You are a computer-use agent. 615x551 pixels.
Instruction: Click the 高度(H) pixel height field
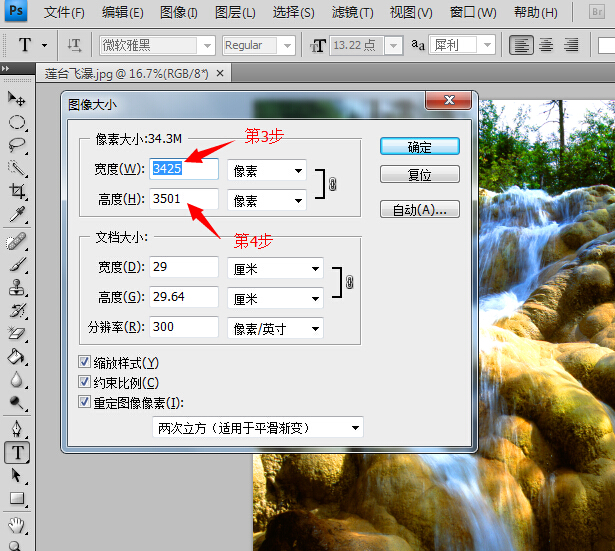(183, 200)
